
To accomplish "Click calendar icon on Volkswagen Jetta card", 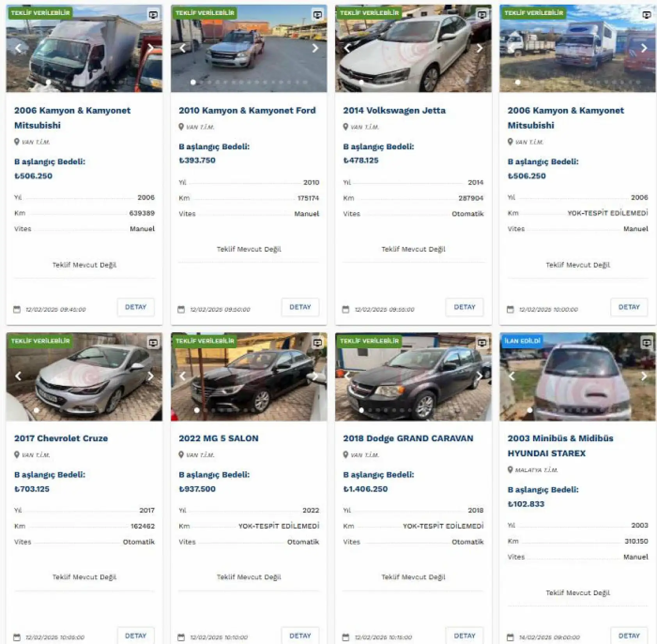I will click(x=346, y=309).
